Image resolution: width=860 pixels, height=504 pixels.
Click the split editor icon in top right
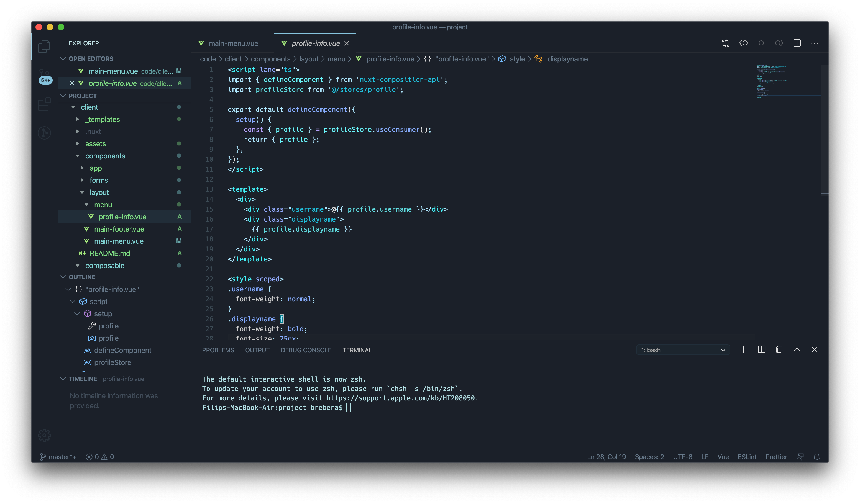(798, 43)
